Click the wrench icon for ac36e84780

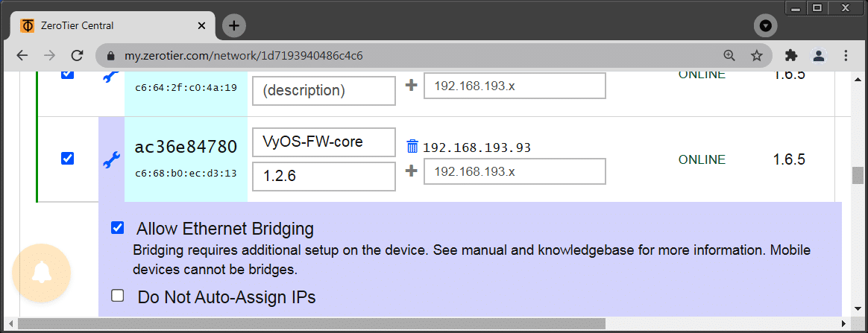click(111, 159)
